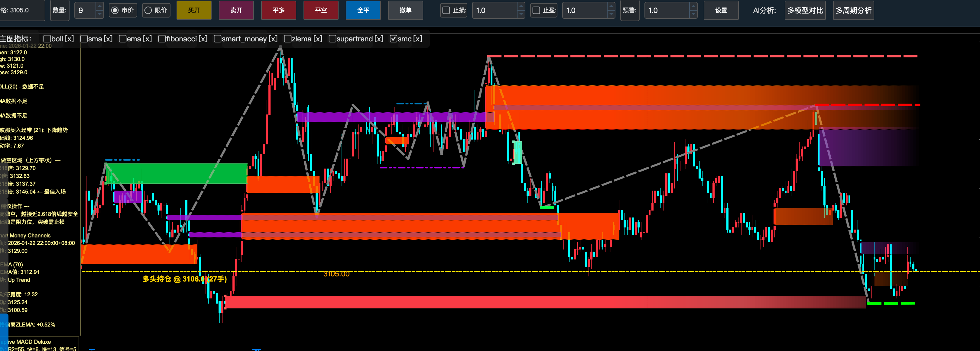The image size is (980, 351).
Task: Select the 限价 limit price radio
Action: (148, 10)
